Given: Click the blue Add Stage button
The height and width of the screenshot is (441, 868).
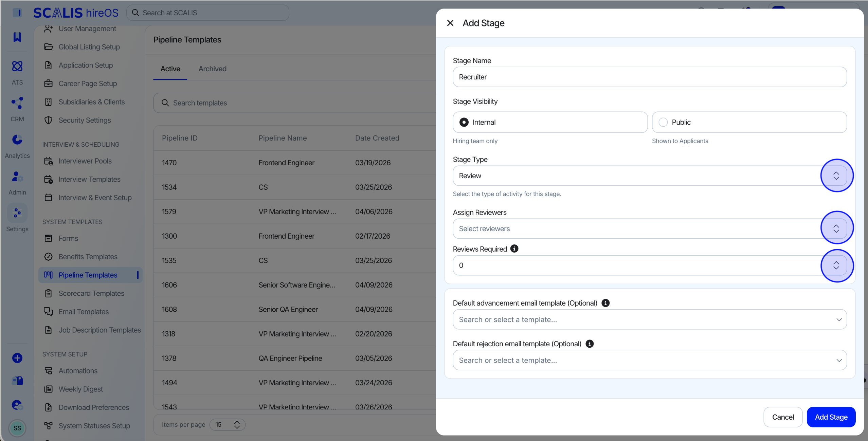Looking at the screenshot, I should click(831, 417).
